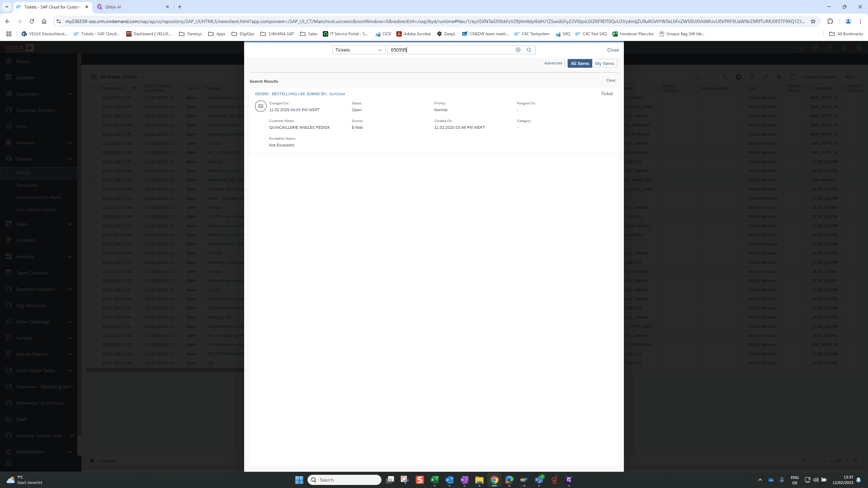868x488 pixels.
Task: Show hidden system tray icons chevron
Action: (760, 480)
